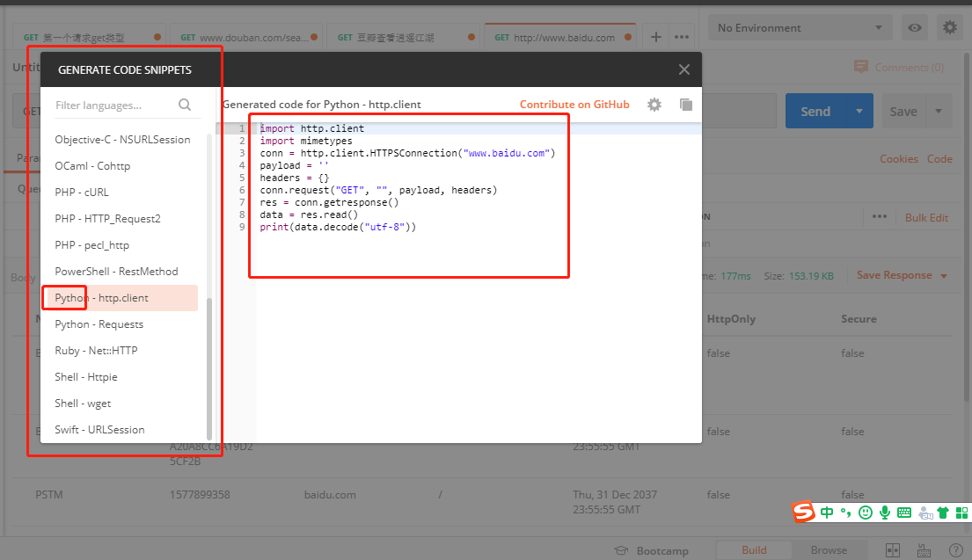Open IME soft keyboard icon
The width and height of the screenshot is (972, 560).
904,513
